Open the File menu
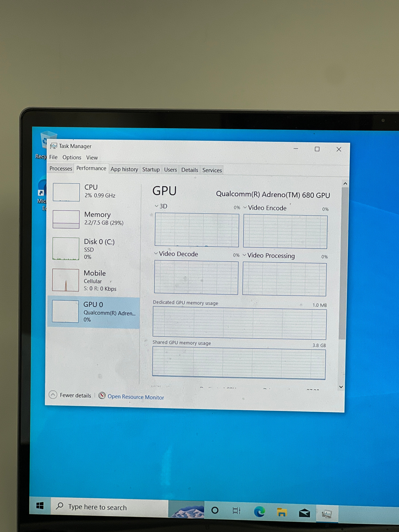This screenshot has height=532, width=399. [x=53, y=157]
